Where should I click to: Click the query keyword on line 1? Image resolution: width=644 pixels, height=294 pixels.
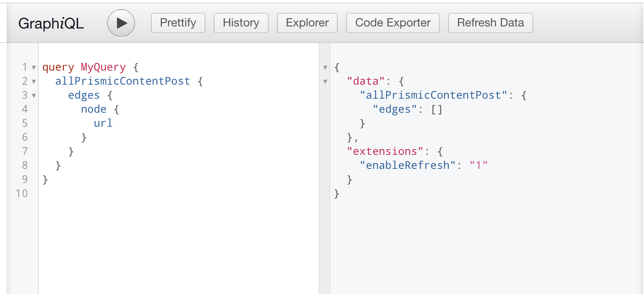coord(58,67)
